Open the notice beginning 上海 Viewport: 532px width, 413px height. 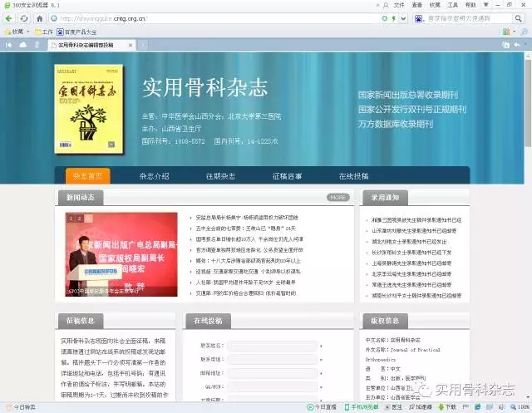(411, 263)
